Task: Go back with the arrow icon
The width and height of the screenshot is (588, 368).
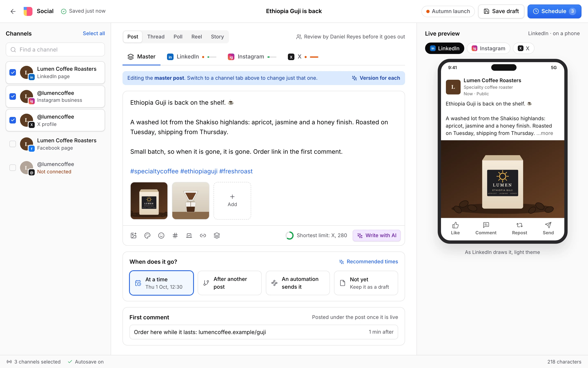Action: tap(13, 11)
